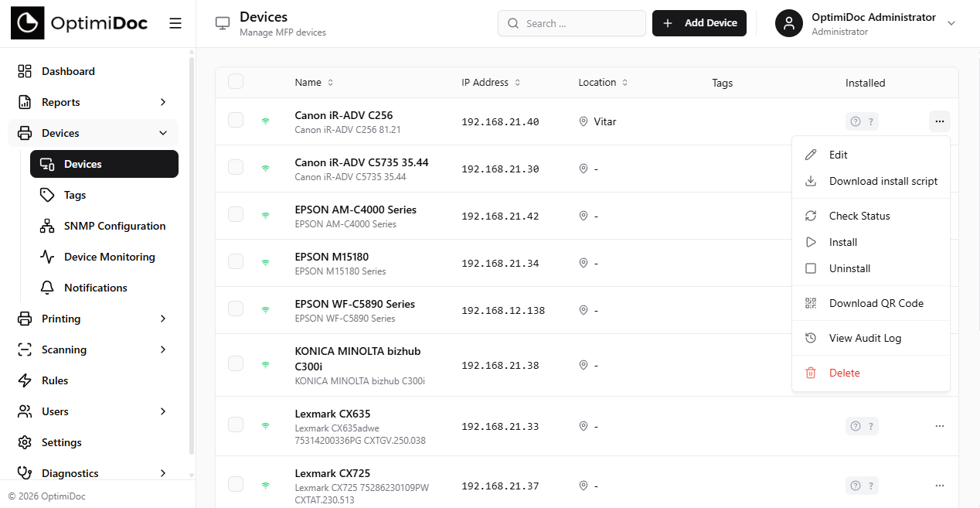Select the Lexmark CX635 row checkbox
This screenshot has width=980, height=508.
236,424
